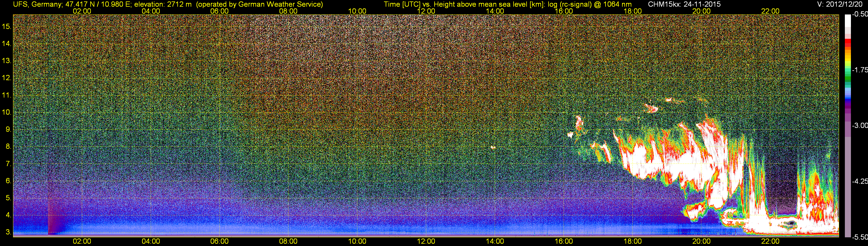
Task: Click the '16:00' label on the bottom time axis
Action: [564, 241]
